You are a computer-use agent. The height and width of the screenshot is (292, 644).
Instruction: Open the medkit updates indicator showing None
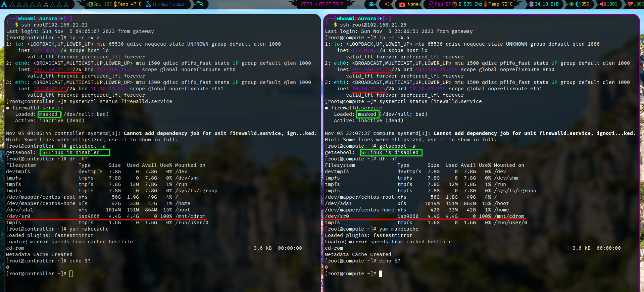click(x=409, y=4)
